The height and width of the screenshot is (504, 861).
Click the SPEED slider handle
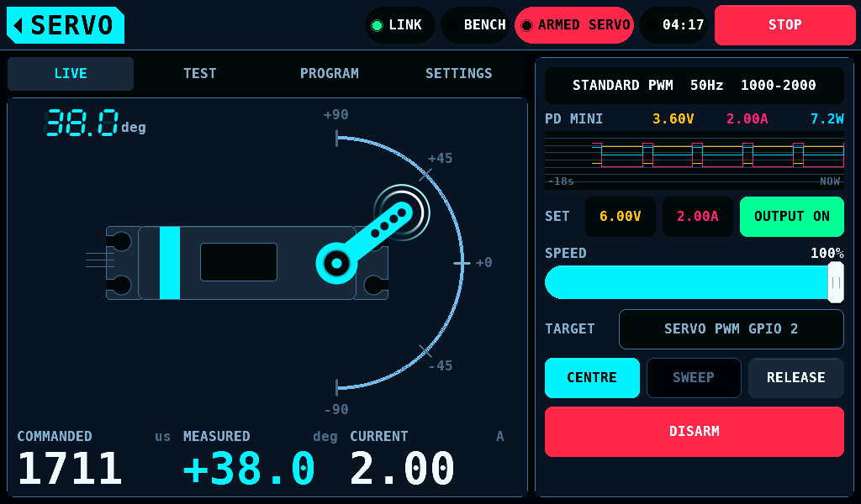click(x=836, y=282)
